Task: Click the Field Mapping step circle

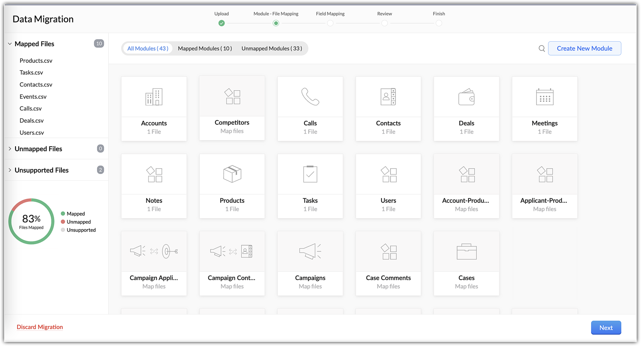Action: coord(330,23)
